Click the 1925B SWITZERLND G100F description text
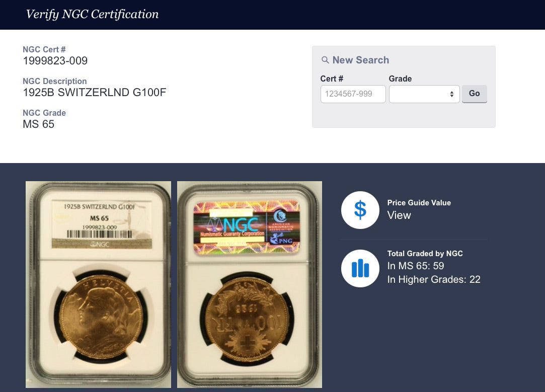 tap(95, 93)
